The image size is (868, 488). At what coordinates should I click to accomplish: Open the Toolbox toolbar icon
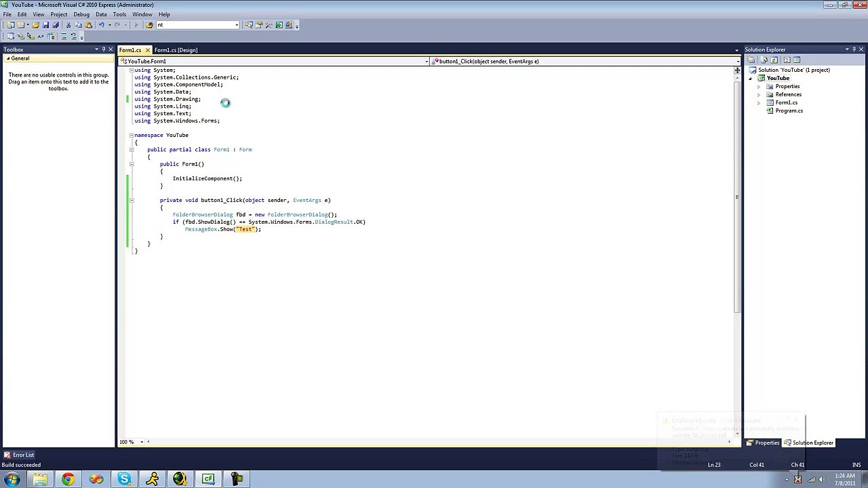coord(269,25)
